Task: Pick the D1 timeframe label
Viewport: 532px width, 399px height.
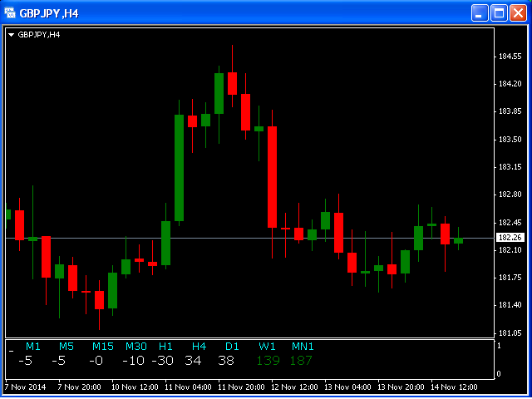Action: [232, 346]
